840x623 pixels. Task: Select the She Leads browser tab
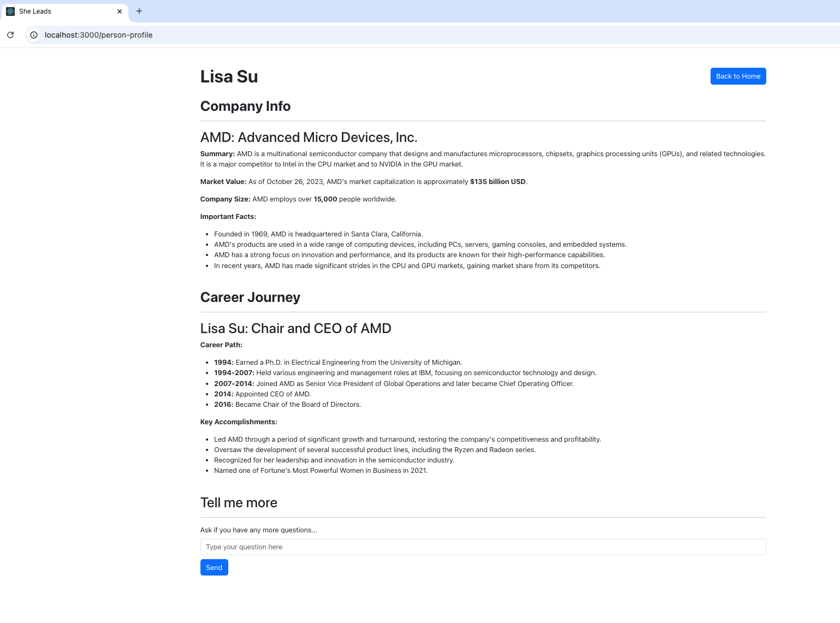[x=64, y=11]
